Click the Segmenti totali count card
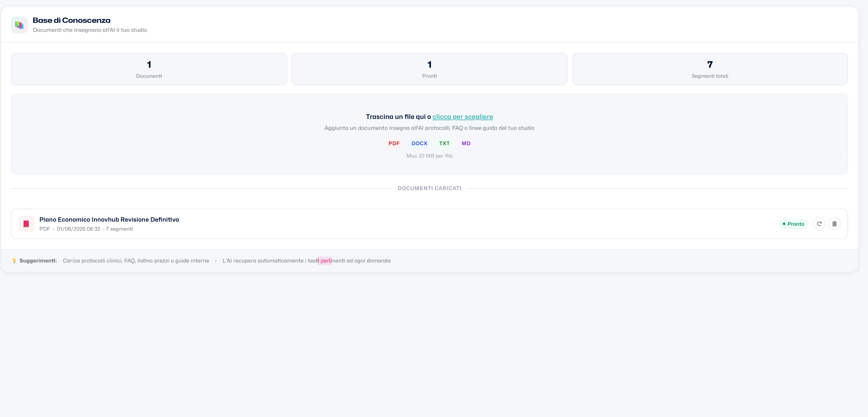Image resolution: width=868 pixels, height=417 pixels. [x=710, y=69]
